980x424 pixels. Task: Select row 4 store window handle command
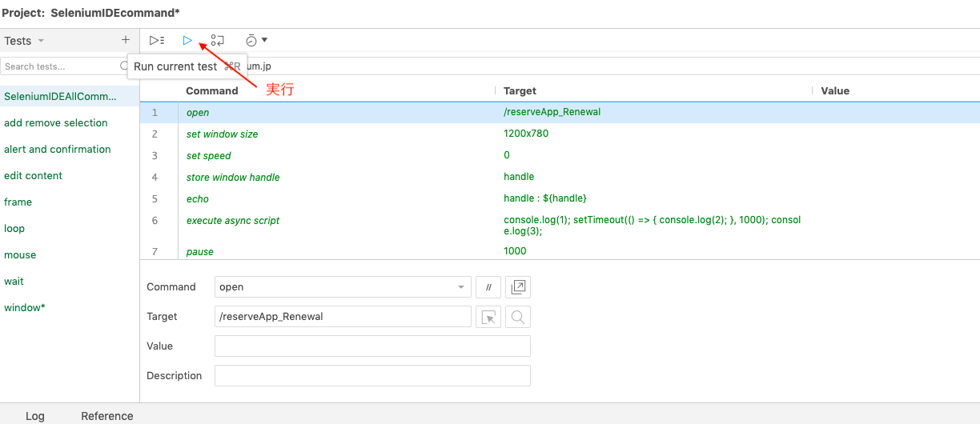pyautogui.click(x=560, y=178)
